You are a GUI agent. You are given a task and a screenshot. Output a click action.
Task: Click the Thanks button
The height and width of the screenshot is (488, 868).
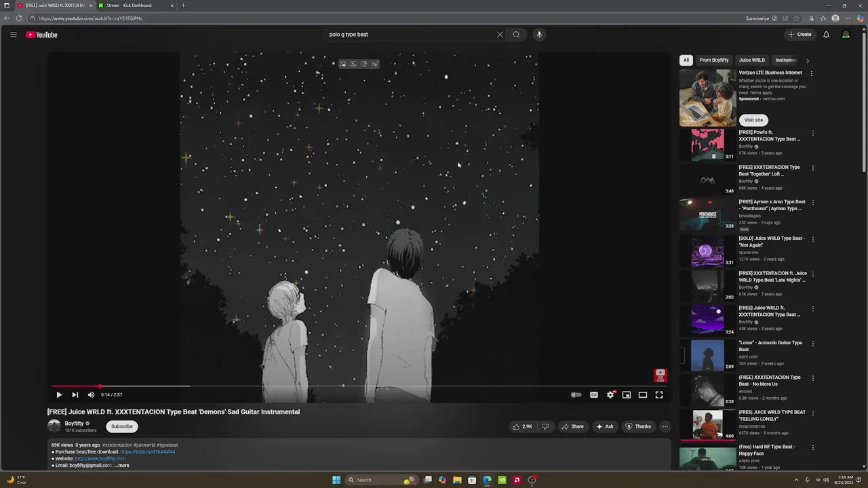point(638,426)
